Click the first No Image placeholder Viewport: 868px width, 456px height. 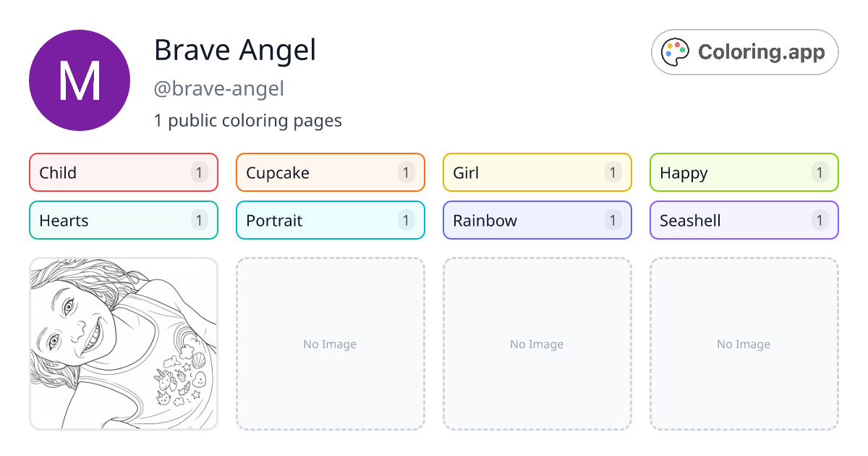click(x=330, y=344)
